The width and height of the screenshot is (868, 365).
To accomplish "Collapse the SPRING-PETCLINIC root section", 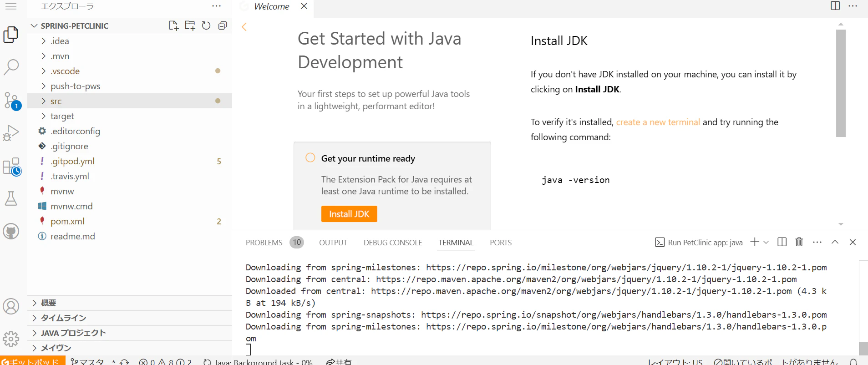I will (70, 26).
